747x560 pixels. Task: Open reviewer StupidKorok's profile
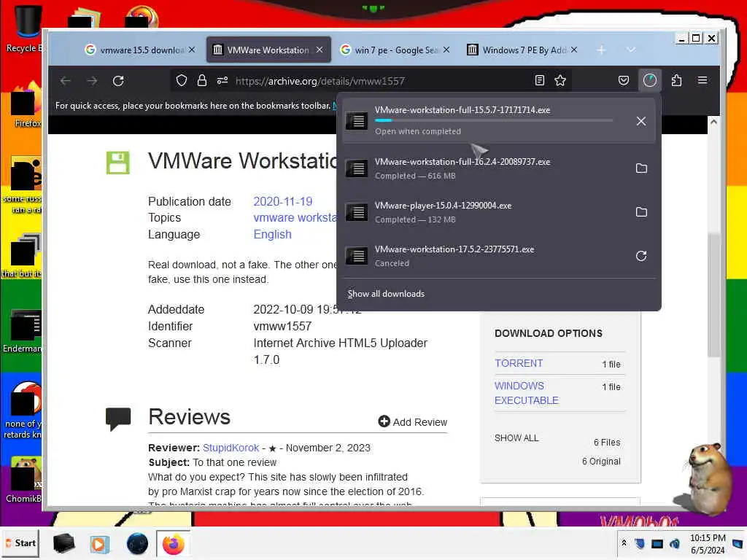click(x=231, y=448)
